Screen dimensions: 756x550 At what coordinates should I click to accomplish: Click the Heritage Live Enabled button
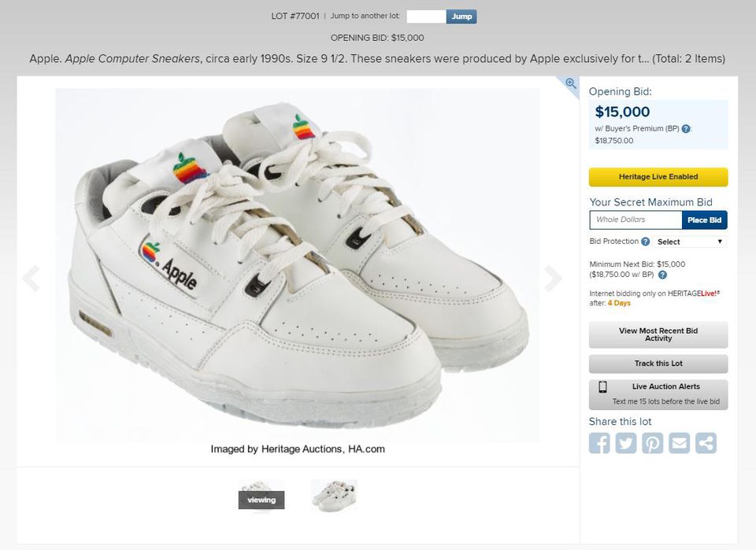(x=658, y=177)
